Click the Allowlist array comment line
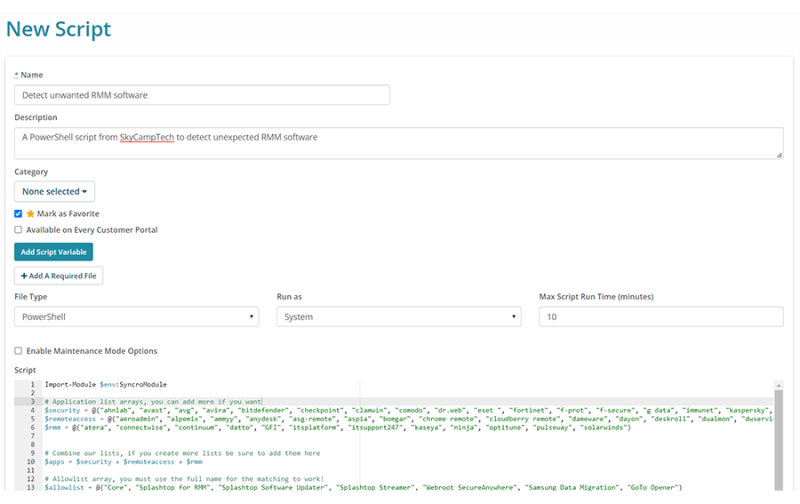Viewport: 800px width, 504px height. [184, 479]
